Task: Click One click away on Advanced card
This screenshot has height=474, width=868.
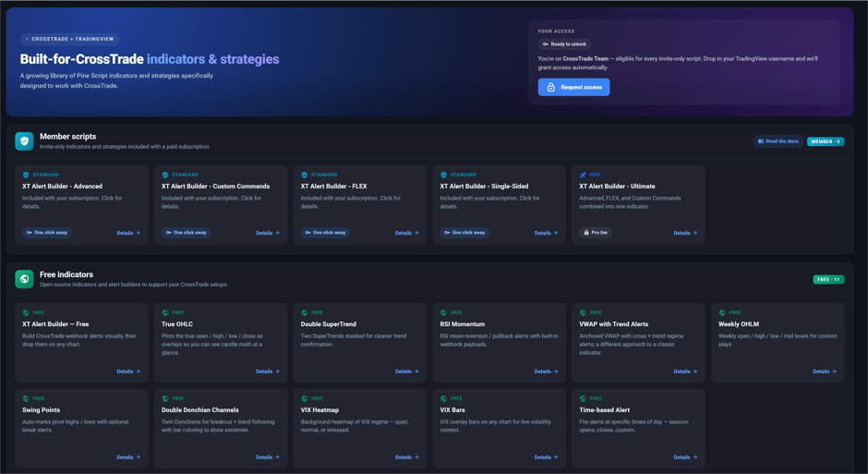Action: pyautogui.click(x=47, y=233)
